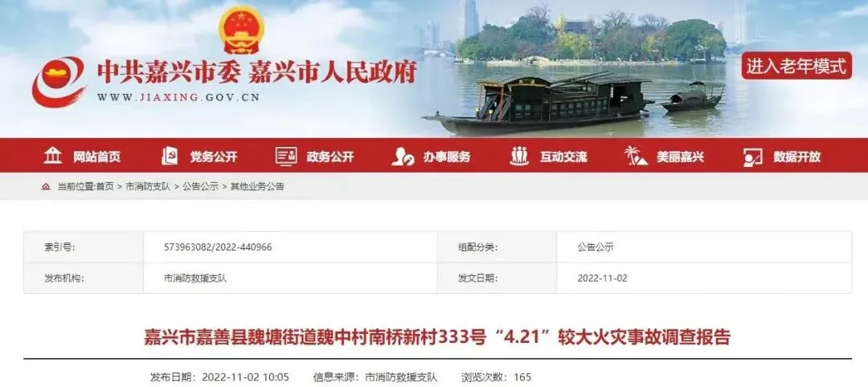Click the red swirl Jiaxing logo

[59, 81]
